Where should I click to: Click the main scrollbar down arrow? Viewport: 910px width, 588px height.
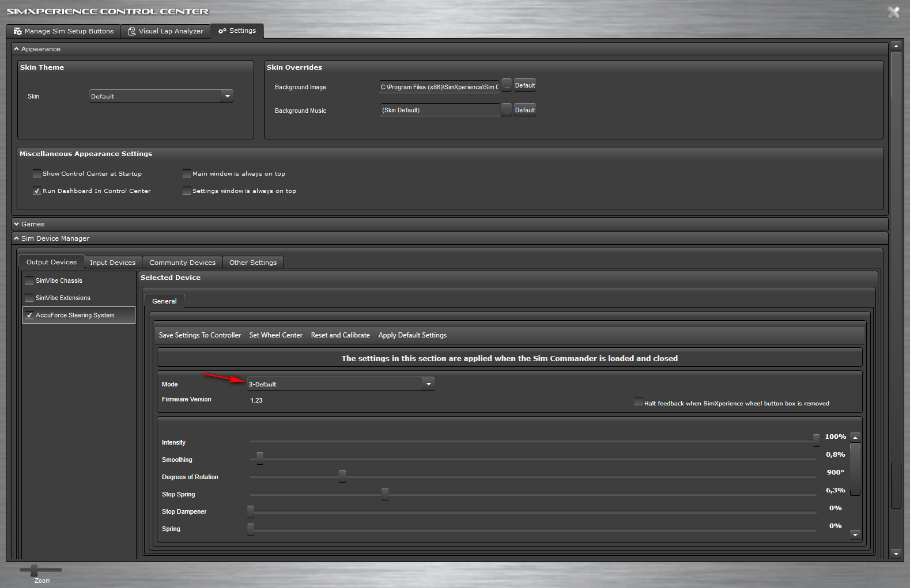[896, 553]
